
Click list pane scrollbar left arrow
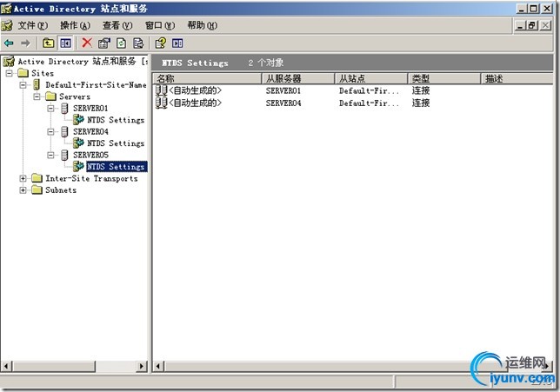[158, 366]
